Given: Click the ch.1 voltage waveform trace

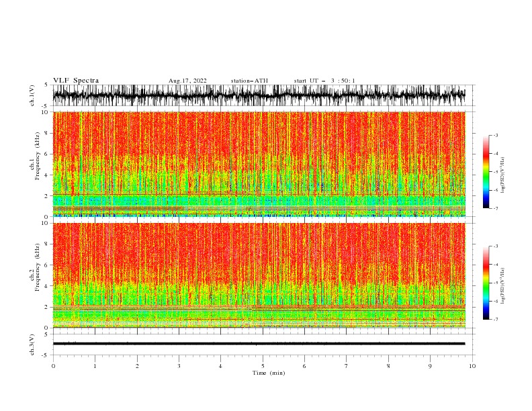Looking at the screenshot, I should pos(259,95).
